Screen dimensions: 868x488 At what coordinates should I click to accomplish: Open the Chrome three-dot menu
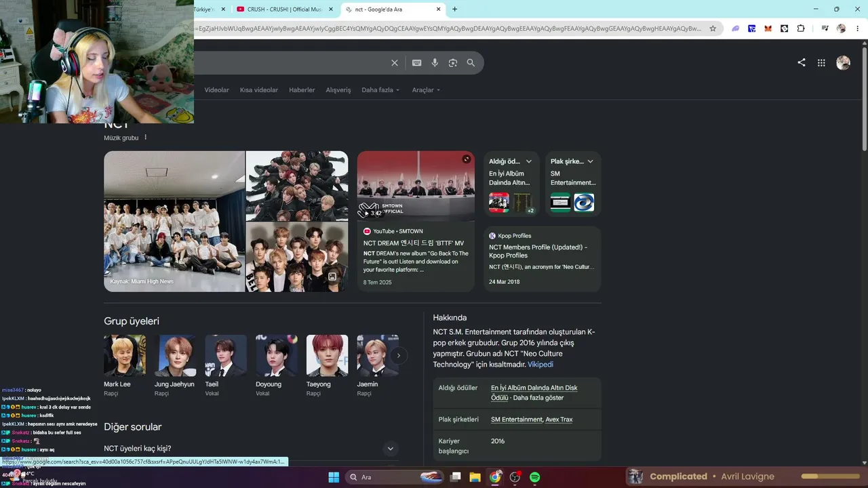point(858,28)
